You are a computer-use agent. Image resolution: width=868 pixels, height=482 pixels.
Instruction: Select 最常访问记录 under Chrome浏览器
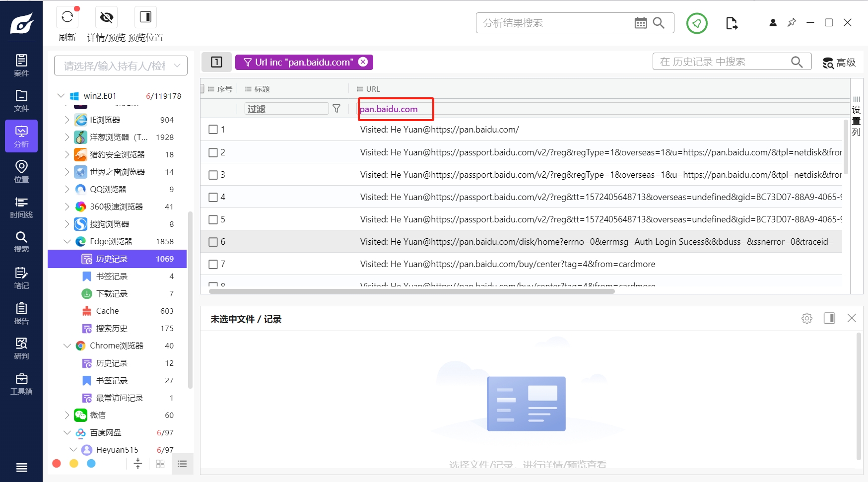coord(117,398)
